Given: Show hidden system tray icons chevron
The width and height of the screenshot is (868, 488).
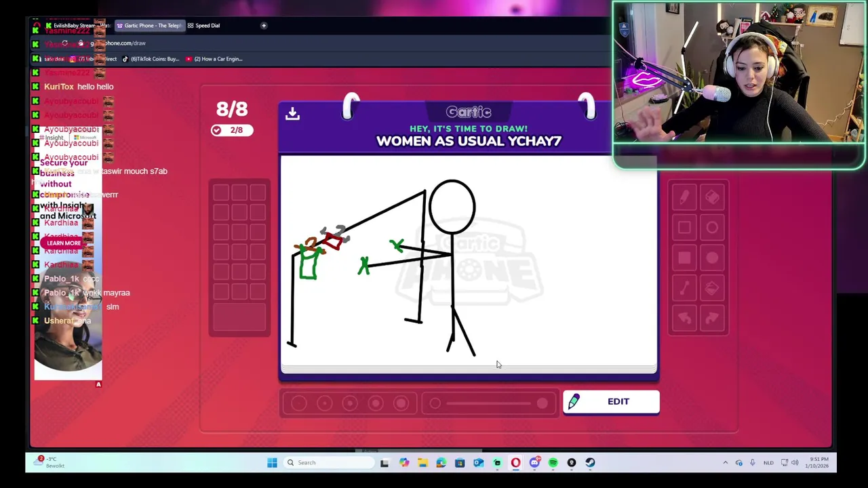Looking at the screenshot, I should (x=725, y=463).
